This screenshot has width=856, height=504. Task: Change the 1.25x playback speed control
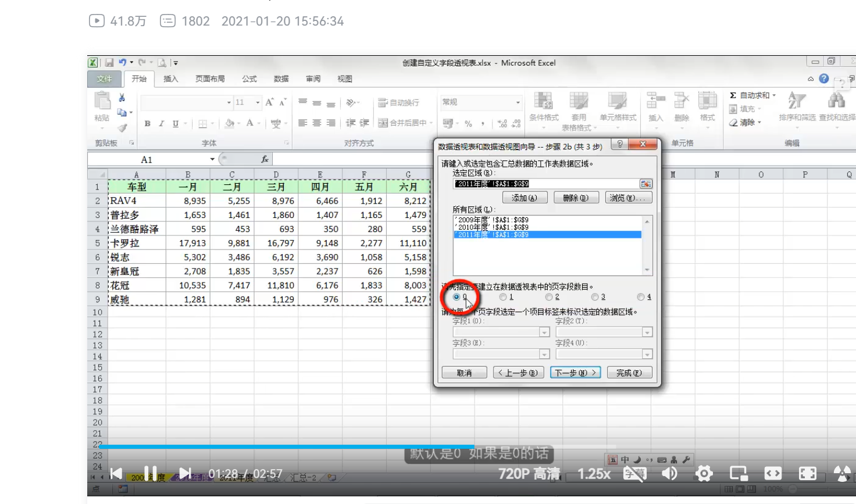pyautogui.click(x=594, y=474)
